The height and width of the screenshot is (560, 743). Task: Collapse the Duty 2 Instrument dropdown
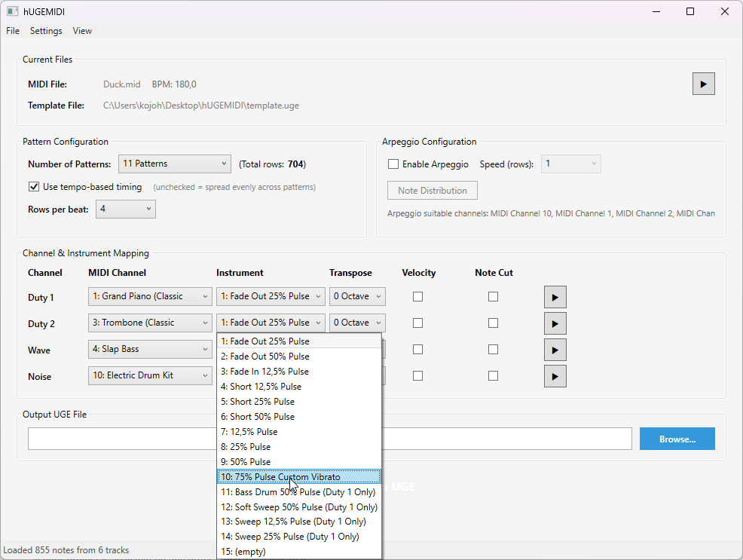[271, 323]
